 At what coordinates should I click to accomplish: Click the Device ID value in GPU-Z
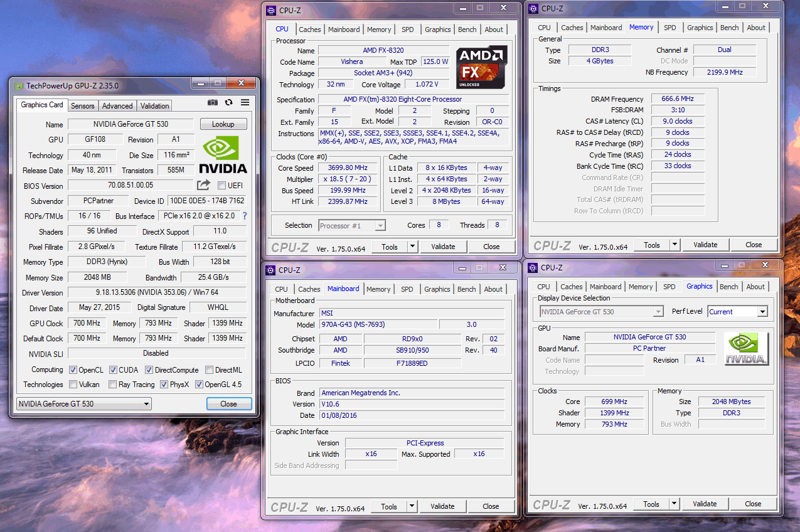(206, 201)
